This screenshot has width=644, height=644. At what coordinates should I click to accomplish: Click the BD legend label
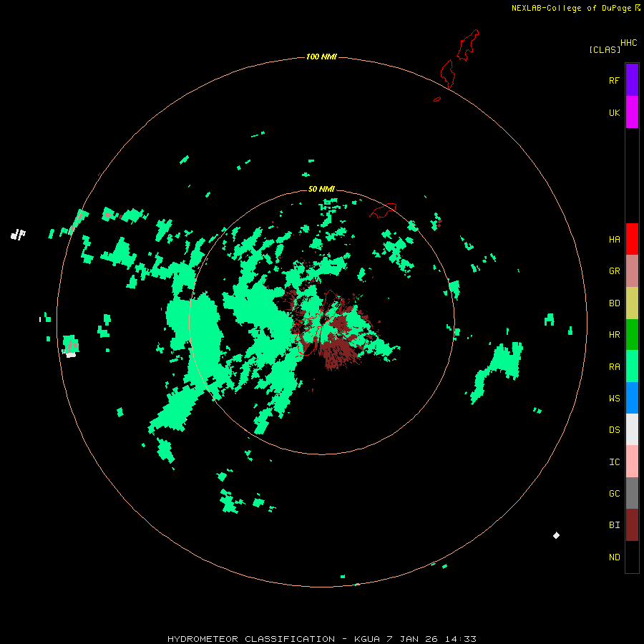pyautogui.click(x=614, y=303)
